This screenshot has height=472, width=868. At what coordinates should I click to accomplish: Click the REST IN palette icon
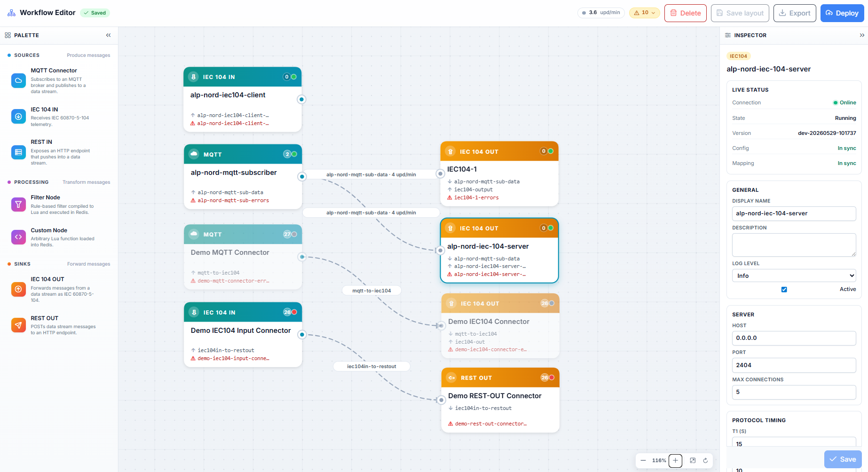pyautogui.click(x=18, y=152)
